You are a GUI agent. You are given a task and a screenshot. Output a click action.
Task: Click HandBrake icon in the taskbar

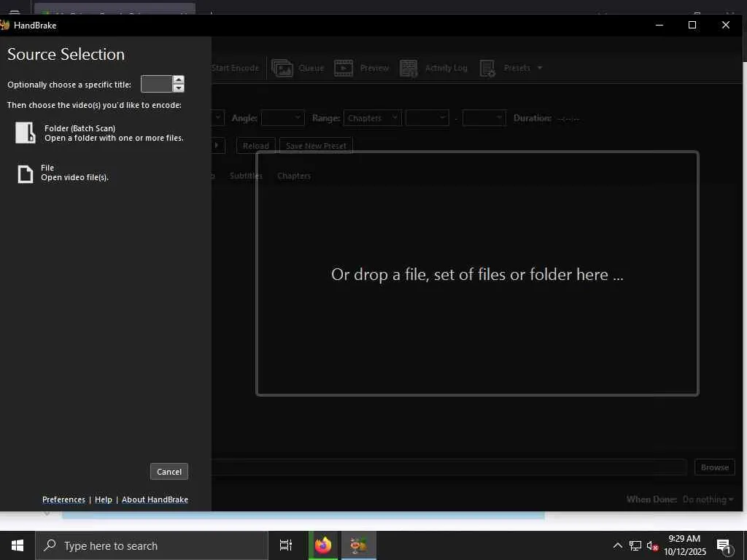tap(359, 545)
